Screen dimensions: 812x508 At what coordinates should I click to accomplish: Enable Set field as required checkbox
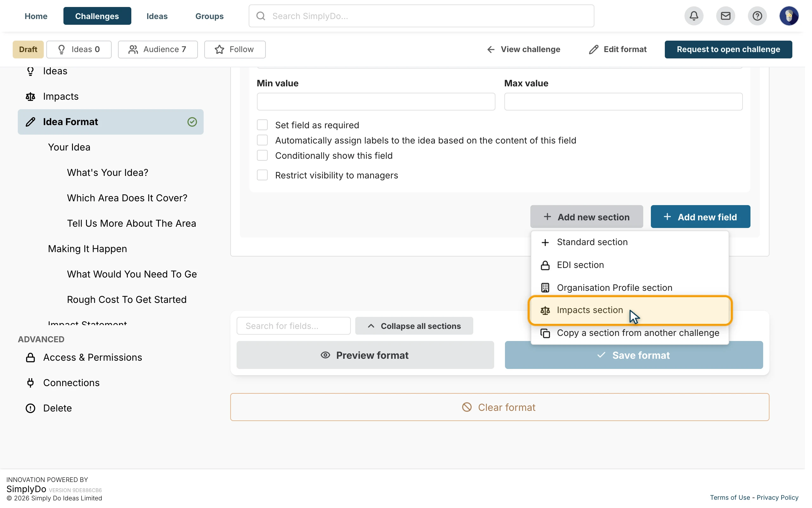[262, 125]
